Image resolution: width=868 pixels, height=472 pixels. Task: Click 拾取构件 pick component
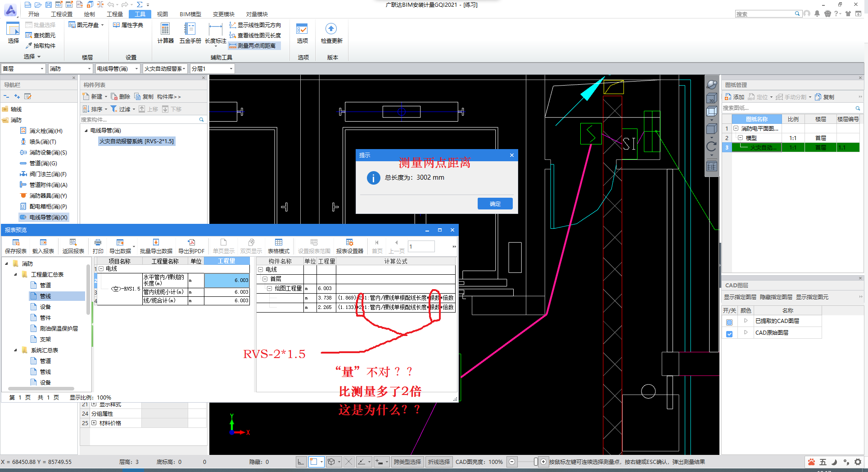click(x=41, y=45)
